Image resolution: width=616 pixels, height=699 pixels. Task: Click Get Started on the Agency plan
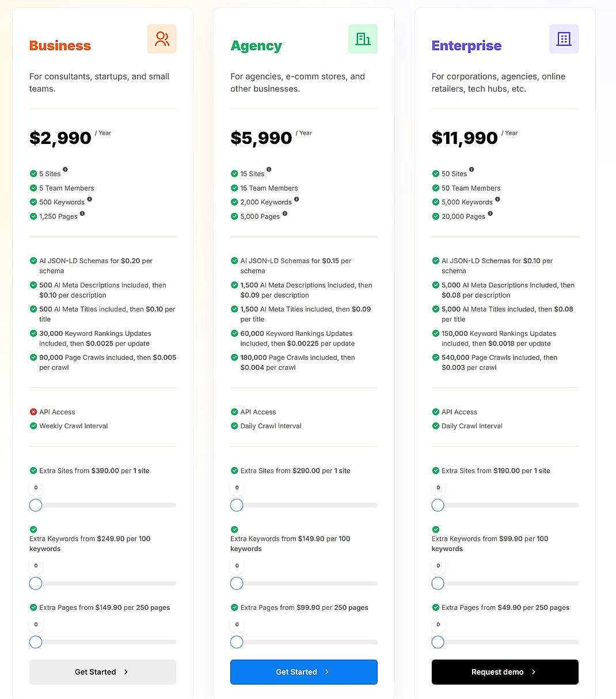pyautogui.click(x=303, y=672)
